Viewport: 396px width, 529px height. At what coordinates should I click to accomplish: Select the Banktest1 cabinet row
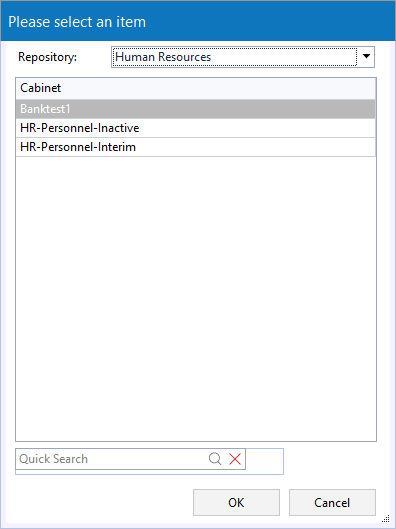click(196, 109)
